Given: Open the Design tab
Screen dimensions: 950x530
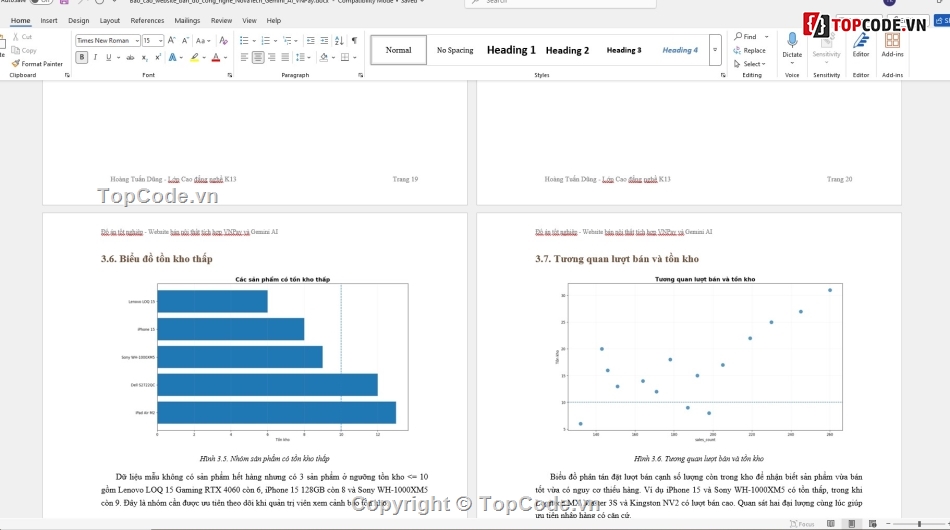Looking at the screenshot, I should pos(78,21).
